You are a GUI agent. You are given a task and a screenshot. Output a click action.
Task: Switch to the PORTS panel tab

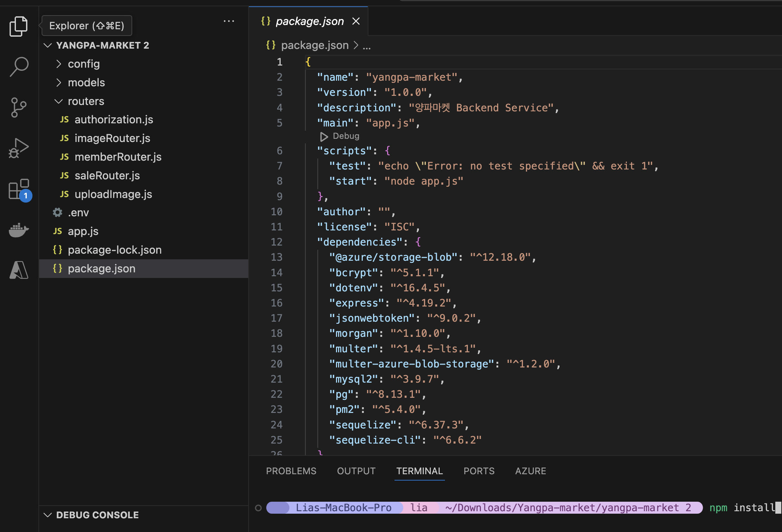tap(479, 471)
